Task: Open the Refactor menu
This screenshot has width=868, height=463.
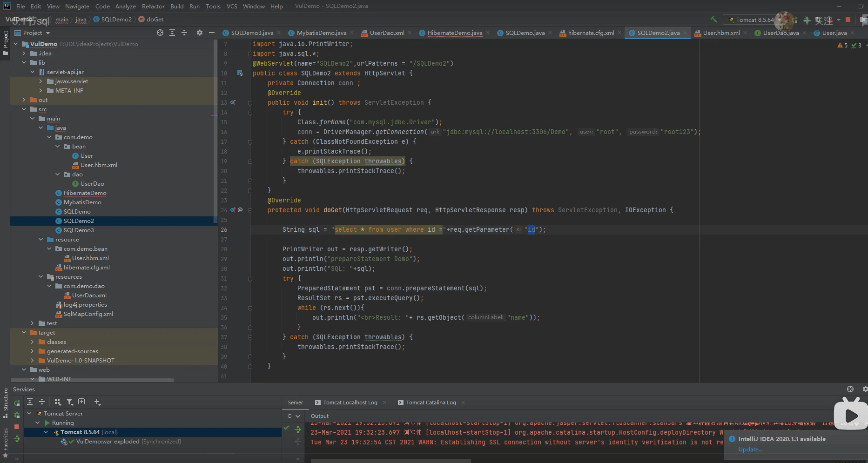Action: pos(153,6)
